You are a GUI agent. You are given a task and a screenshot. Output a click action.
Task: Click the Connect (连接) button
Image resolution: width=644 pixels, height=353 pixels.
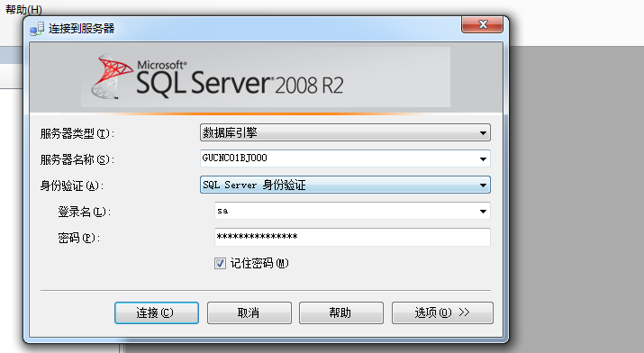(x=157, y=312)
